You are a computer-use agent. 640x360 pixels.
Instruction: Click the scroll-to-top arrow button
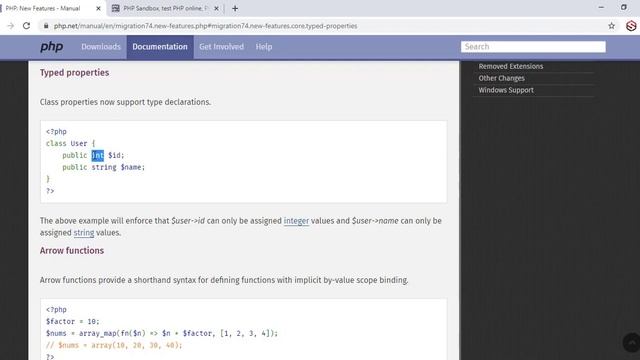[x=631, y=342]
